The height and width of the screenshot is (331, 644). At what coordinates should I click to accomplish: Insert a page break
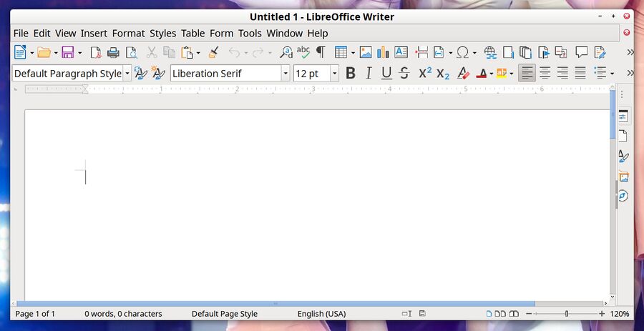421,52
